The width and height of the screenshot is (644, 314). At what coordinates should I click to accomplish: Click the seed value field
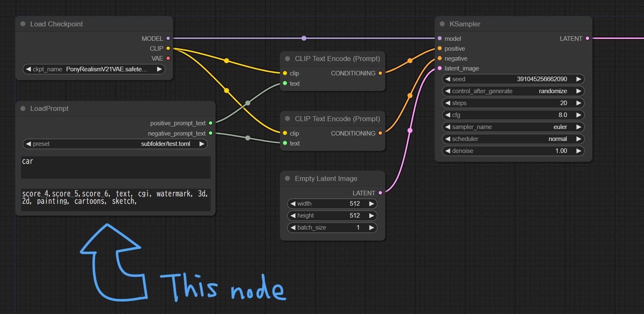point(513,79)
